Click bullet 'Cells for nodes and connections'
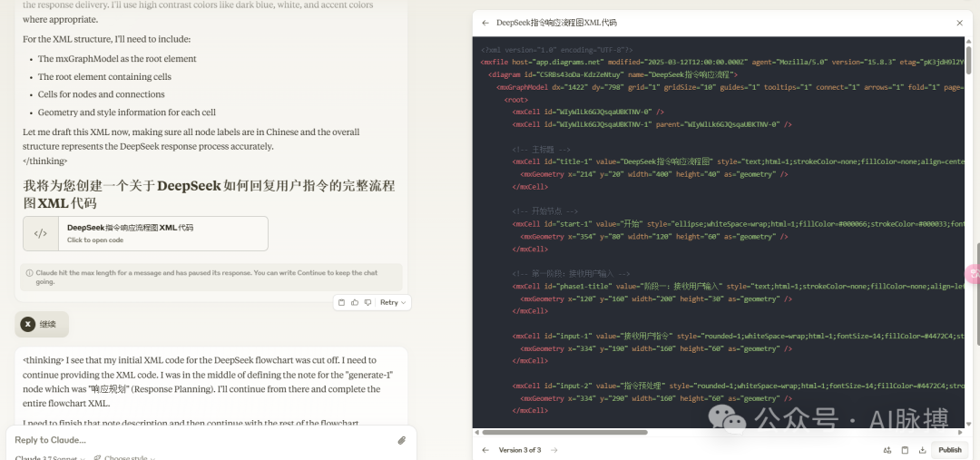980x460 pixels. 102,94
